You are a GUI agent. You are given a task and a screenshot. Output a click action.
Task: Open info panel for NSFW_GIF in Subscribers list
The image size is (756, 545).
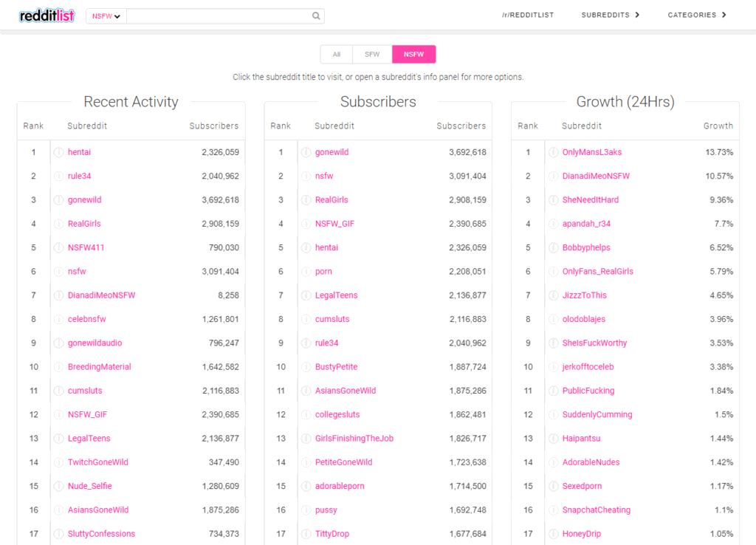tap(306, 224)
